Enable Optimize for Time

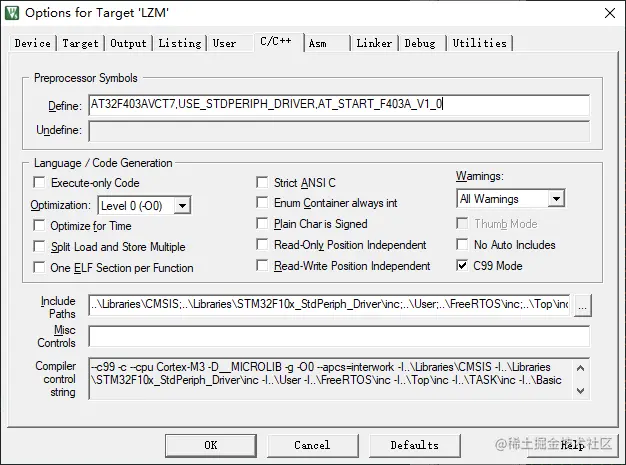pyautogui.click(x=39, y=226)
